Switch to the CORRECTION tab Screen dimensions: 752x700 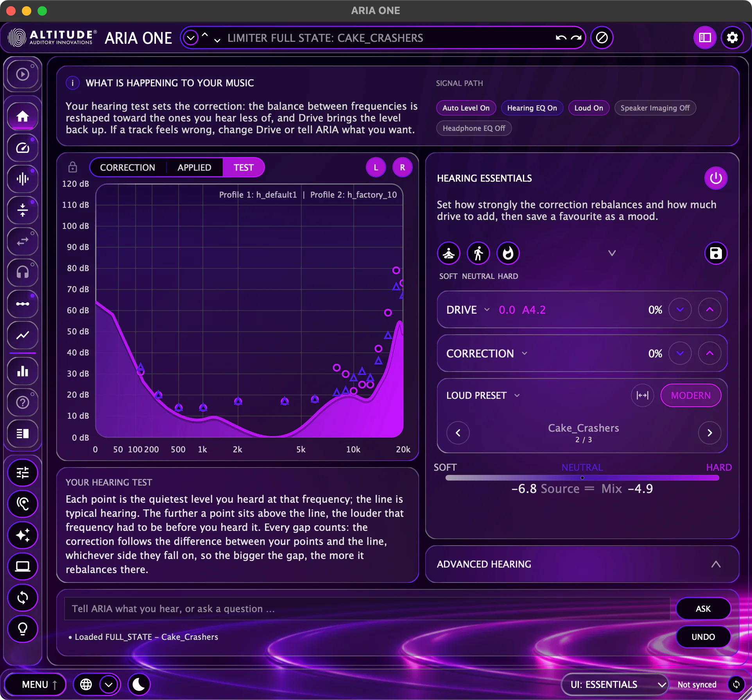pos(127,168)
